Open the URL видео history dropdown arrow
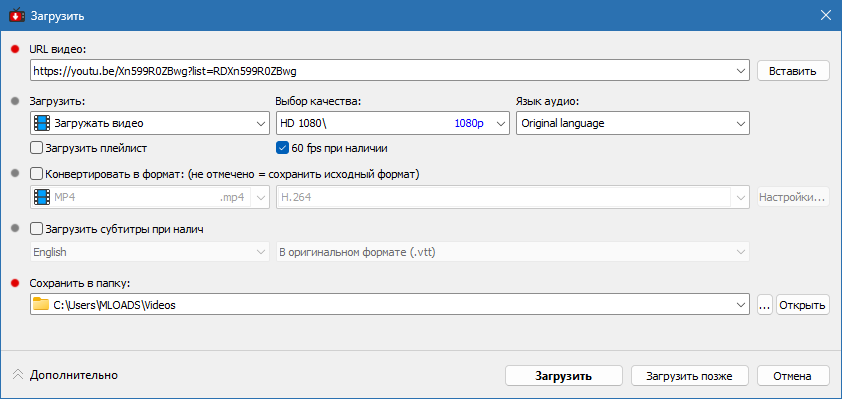Viewport: 842px width, 399px height. [741, 70]
